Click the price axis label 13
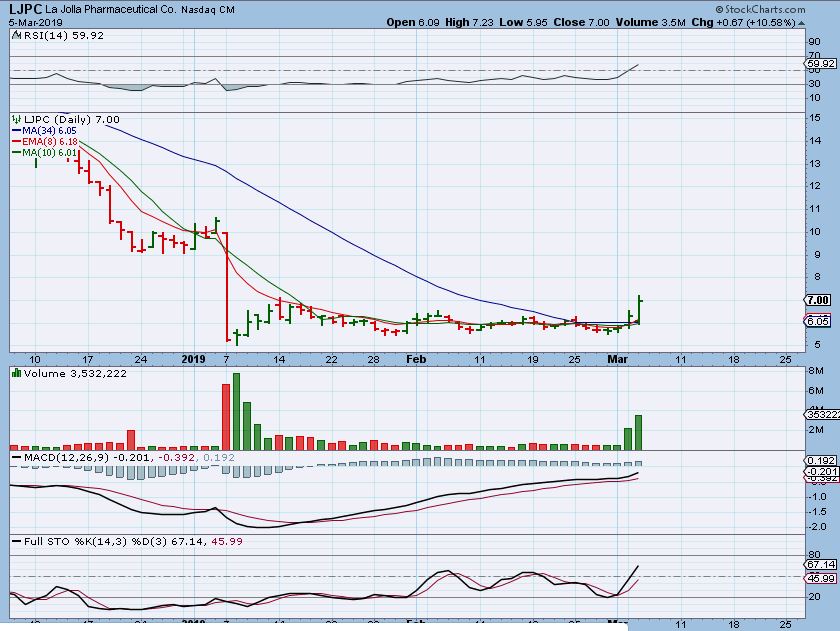 coord(814,163)
